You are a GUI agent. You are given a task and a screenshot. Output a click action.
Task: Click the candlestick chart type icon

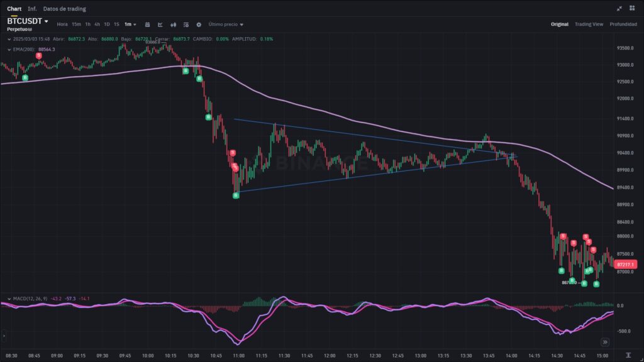[x=173, y=25]
